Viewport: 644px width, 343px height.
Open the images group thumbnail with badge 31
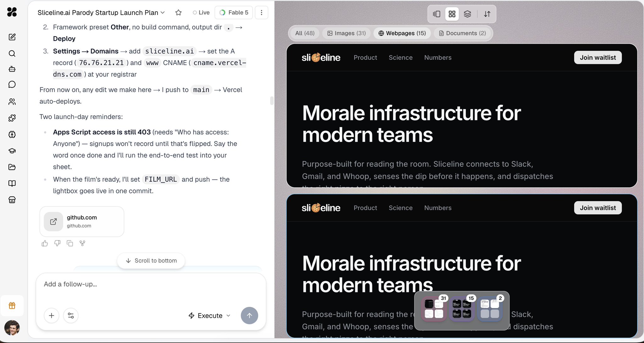click(x=434, y=309)
